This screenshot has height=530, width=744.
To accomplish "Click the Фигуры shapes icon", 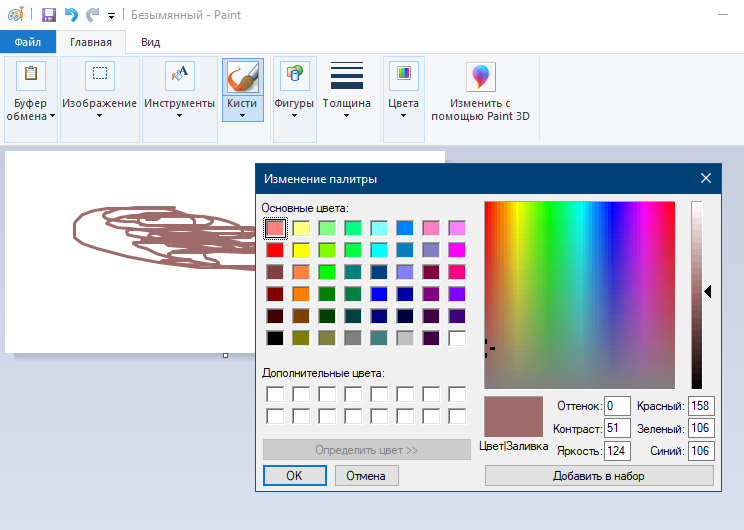I will (295, 75).
